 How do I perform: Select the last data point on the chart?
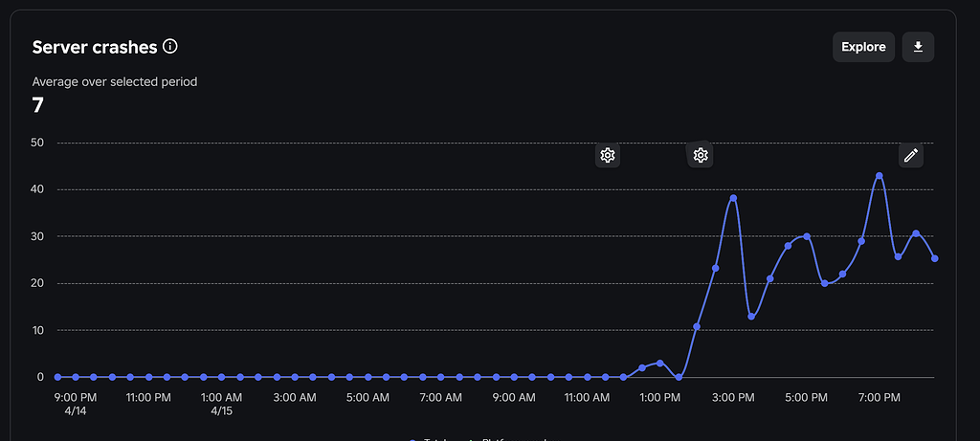(x=934, y=258)
